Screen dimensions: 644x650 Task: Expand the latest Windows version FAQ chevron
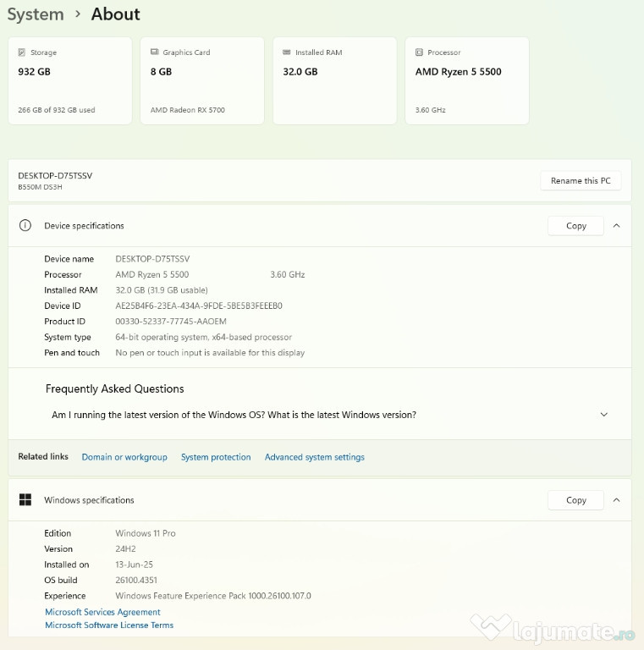click(604, 415)
